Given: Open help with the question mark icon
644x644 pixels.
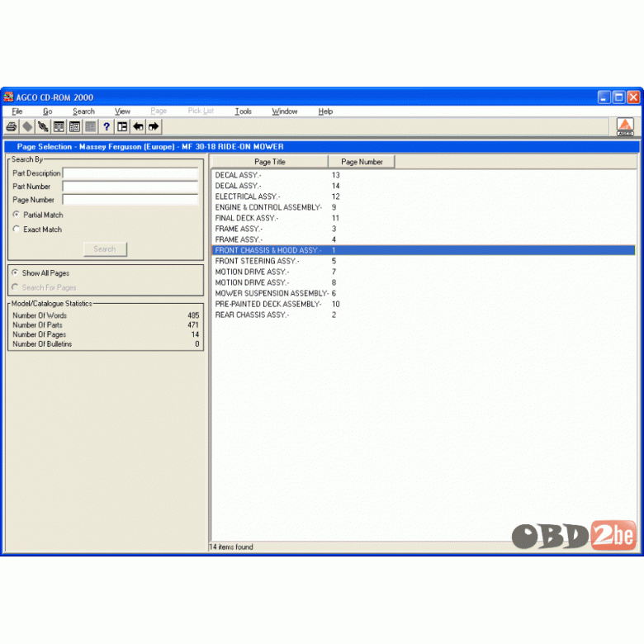Looking at the screenshot, I should [107, 127].
